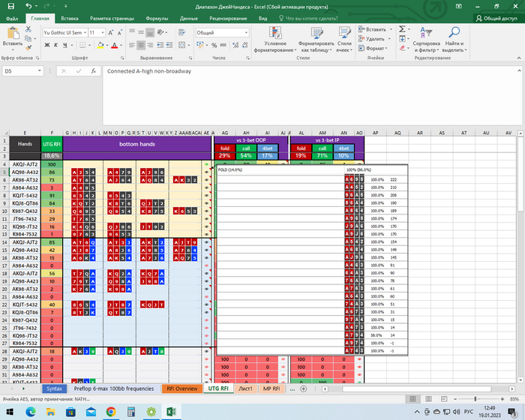Screen dimensions: 525x420
Task: Click Формат cells button
Action: coord(373,48)
